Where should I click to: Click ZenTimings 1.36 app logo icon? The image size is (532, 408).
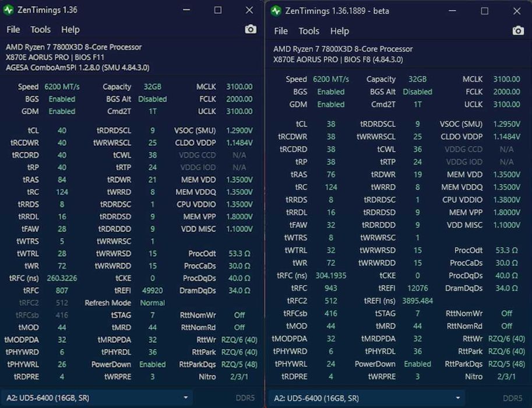click(9, 10)
